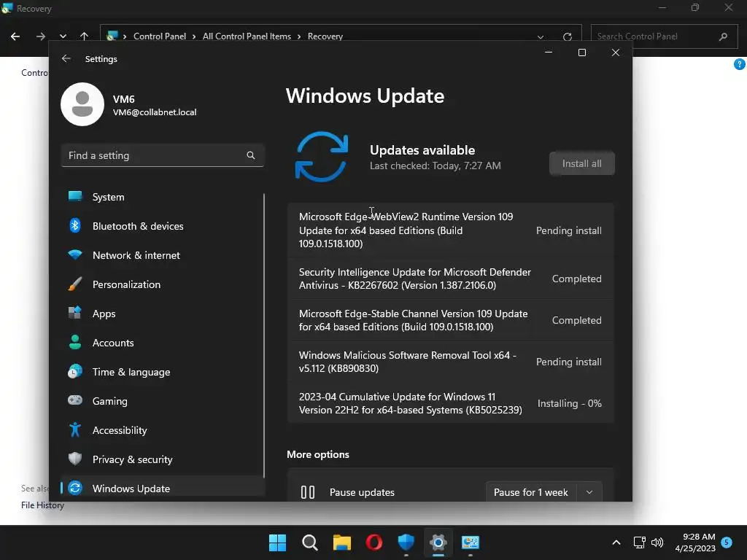This screenshot has height=560, width=747.
Task: Select Malicious Software Removal Tool entry
Action: [x=450, y=362]
